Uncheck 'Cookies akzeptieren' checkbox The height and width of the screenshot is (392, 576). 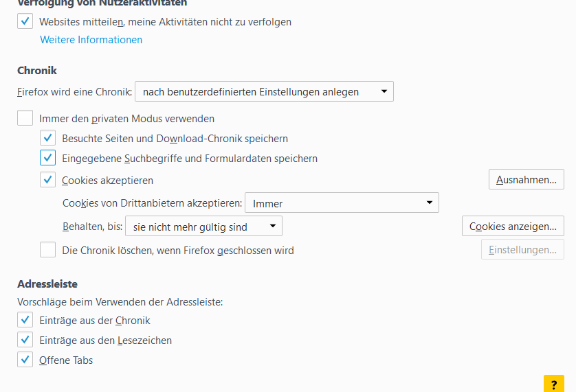[x=48, y=181]
